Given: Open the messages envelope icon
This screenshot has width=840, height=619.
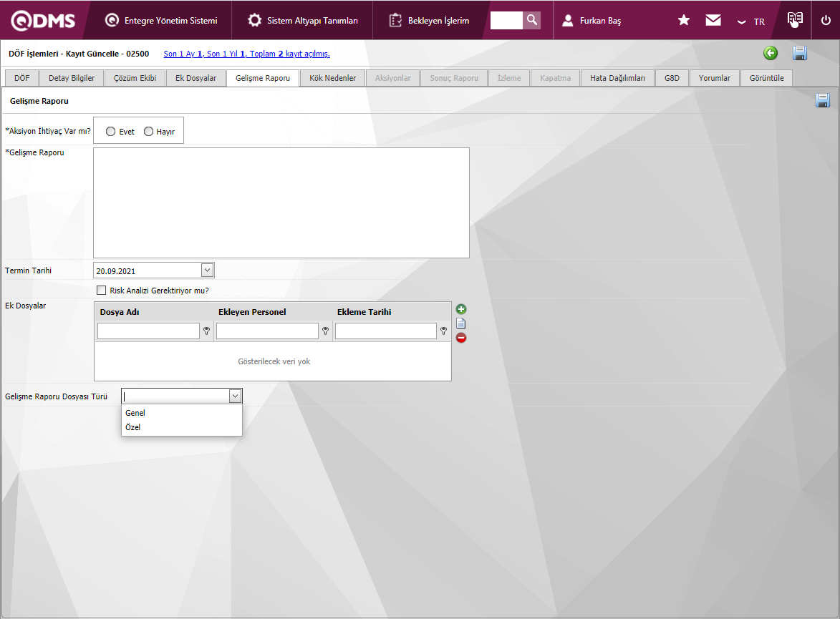Looking at the screenshot, I should tap(713, 20).
